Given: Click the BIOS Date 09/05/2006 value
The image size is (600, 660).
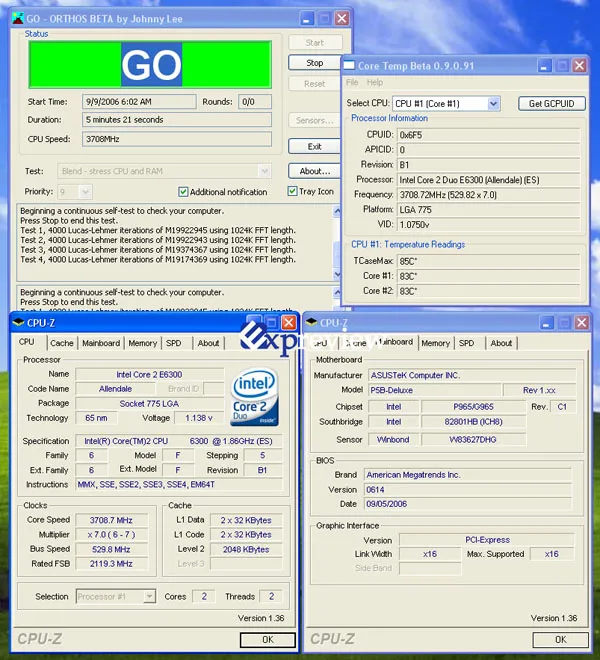Looking at the screenshot, I should pyautogui.click(x=467, y=504).
